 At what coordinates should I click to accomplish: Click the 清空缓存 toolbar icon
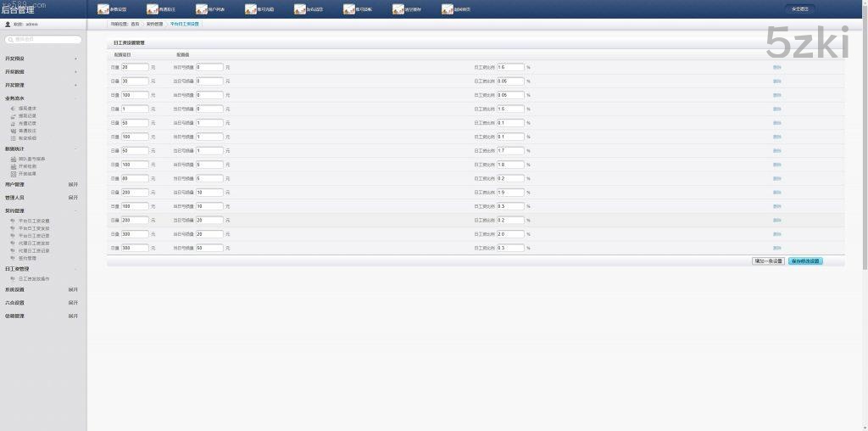398,8
